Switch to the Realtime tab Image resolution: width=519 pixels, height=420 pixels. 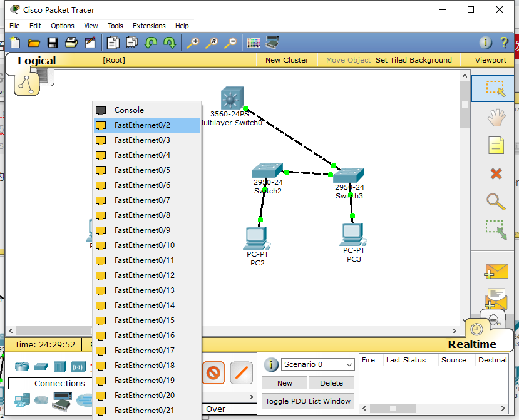[472, 344]
